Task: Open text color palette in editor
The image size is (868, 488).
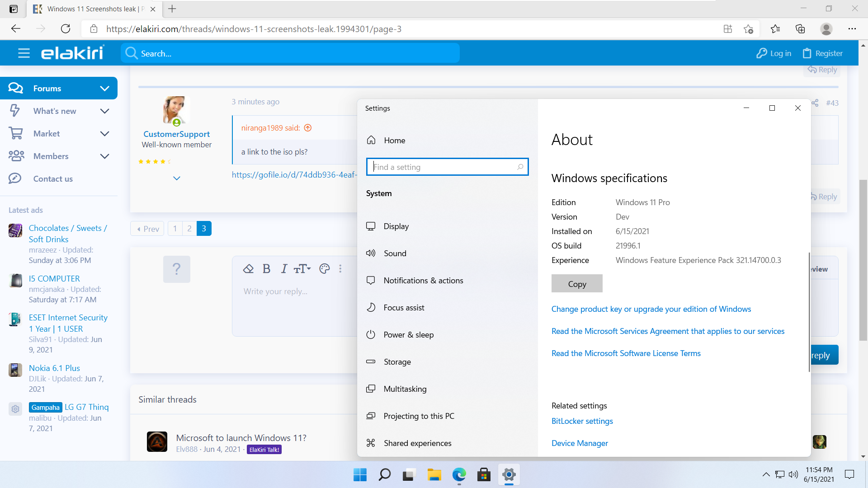Action: click(x=325, y=269)
